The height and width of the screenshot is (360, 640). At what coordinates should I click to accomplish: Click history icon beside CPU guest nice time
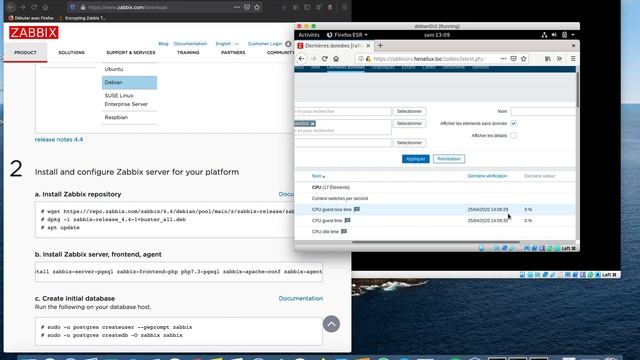tap(357, 209)
